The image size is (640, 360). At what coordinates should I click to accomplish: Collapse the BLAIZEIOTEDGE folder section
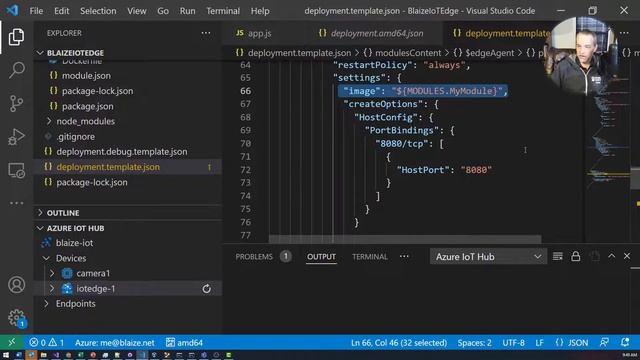pyautogui.click(x=40, y=53)
